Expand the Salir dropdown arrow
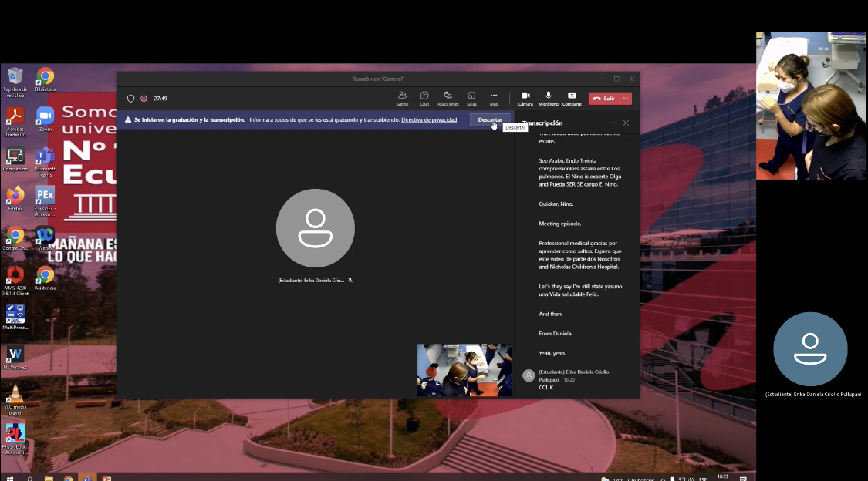868x481 pixels. (626, 99)
